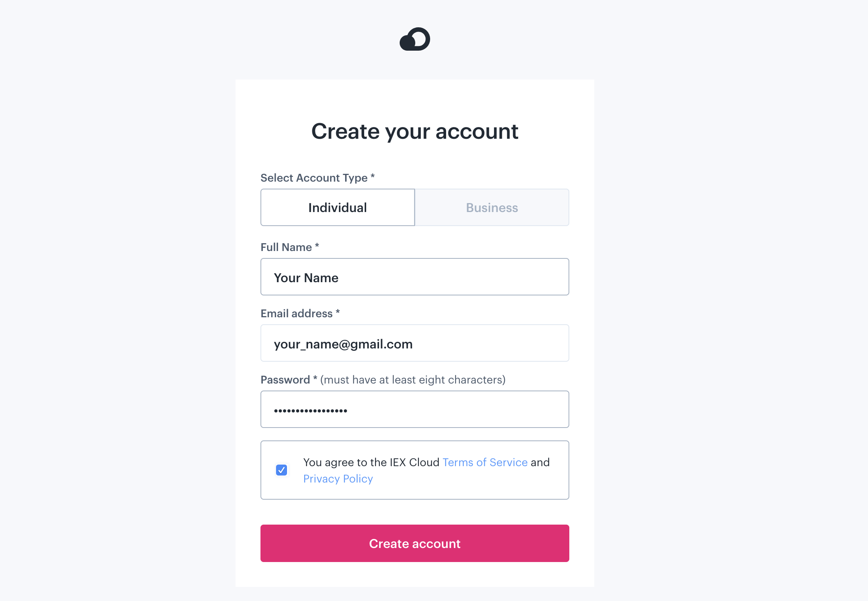868x601 pixels.
Task: Select email address placeholder text field
Action: tap(415, 343)
